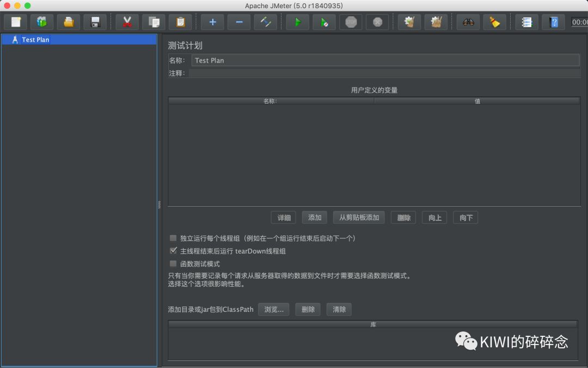This screenshot has width=588, height=368.
Task: Reset search with yellow broom icon
Action: [x=495, y=22]
